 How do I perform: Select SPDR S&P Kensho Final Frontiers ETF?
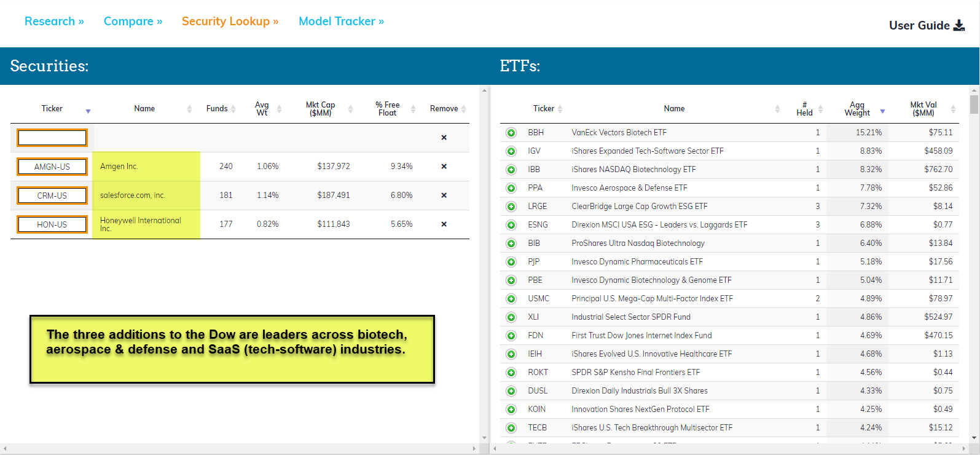pyautogui.click(x=635, y=373)
